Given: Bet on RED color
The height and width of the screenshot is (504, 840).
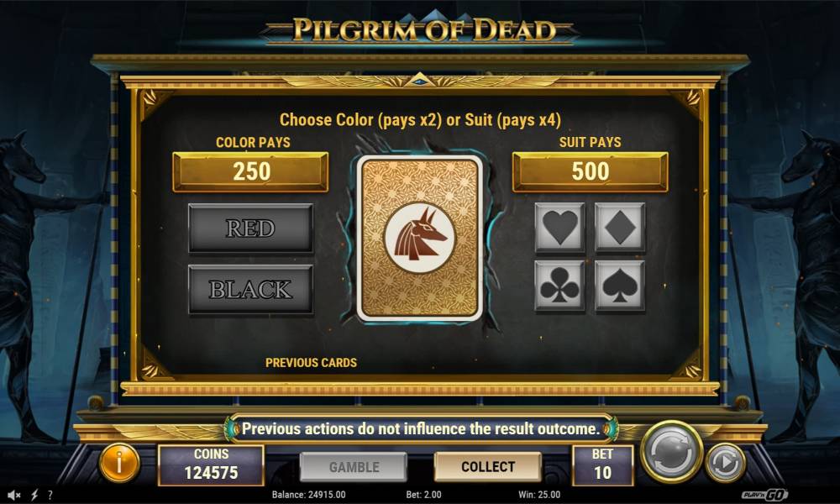Looking at the screenshot, I should [x=250, y=228].
